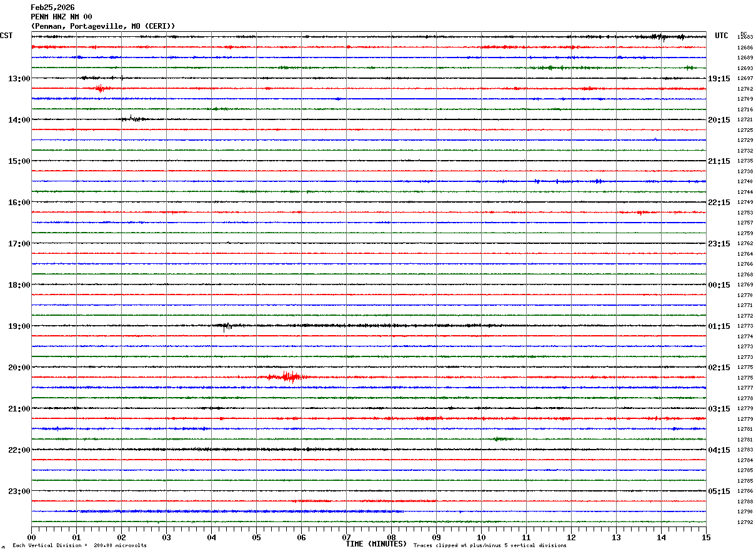756x554 pixels.
Task: Click the UTC timezone label
Action: click(x=722, y=36)
